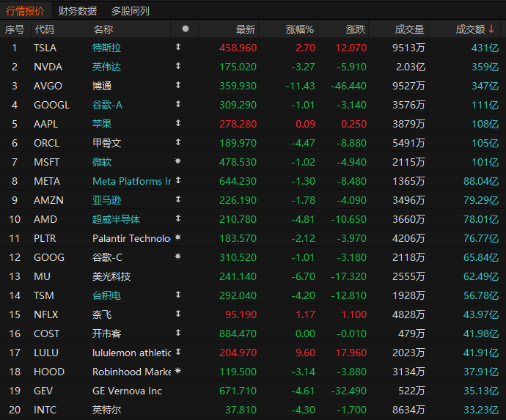Select the 奈飞 stock name
The height and width of the screenshot is (420, 506).
[102, 314]
